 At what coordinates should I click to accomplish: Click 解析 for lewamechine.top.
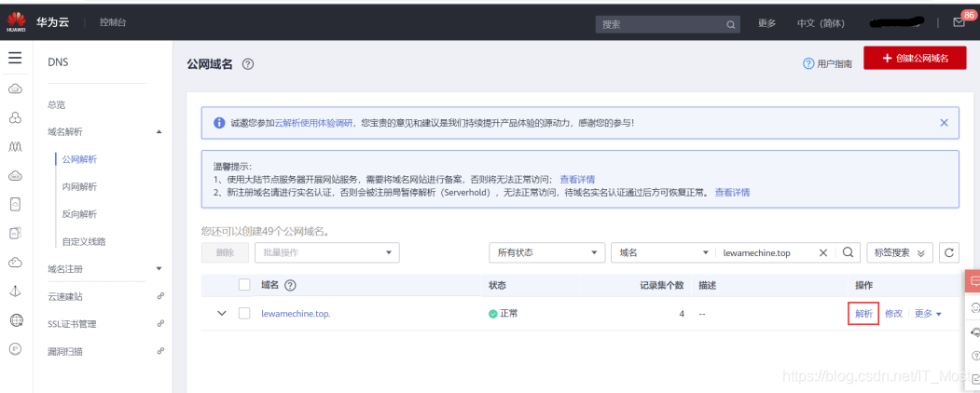tap(863, 314)
